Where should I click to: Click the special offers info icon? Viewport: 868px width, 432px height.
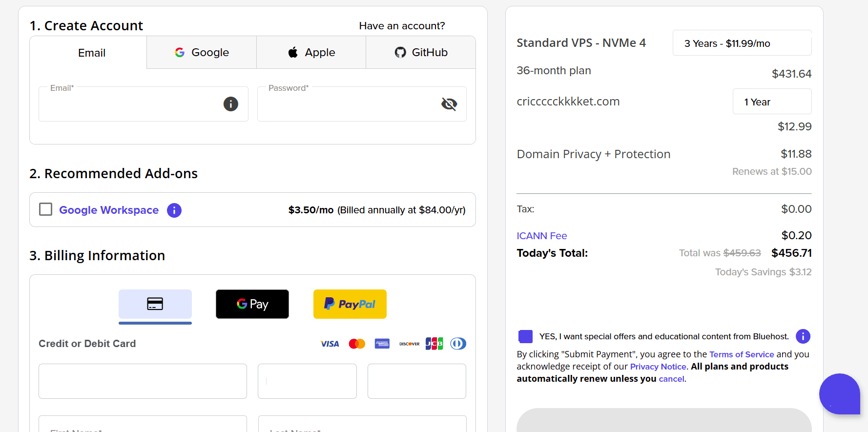coord(803,336)
